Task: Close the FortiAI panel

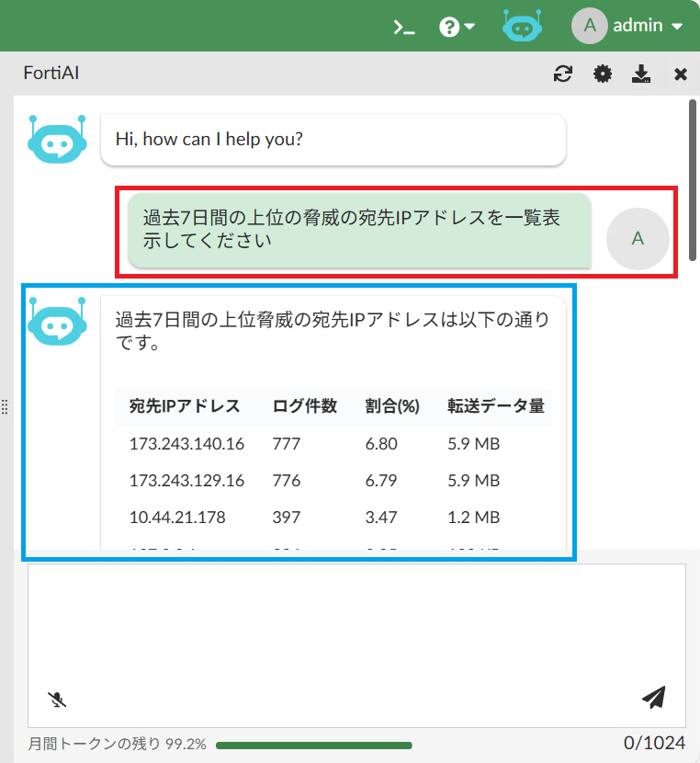Action: pos(681,74)
